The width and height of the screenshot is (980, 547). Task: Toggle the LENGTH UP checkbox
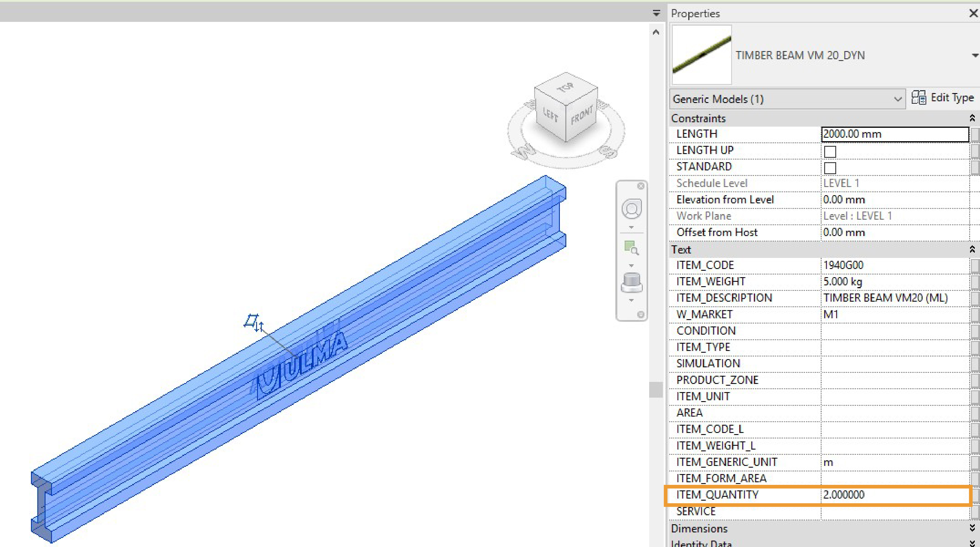tap(830, 151)
